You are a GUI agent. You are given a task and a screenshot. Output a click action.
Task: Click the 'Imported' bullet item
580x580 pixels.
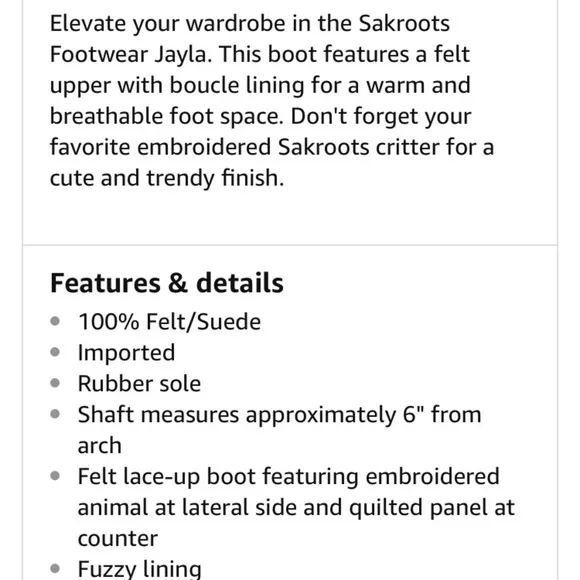coord(127,353)
